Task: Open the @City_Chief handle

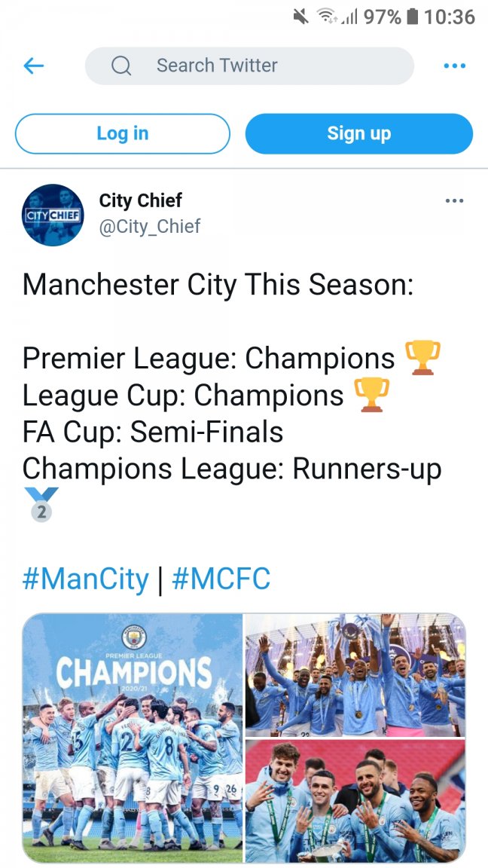Action: coord(150,226)
